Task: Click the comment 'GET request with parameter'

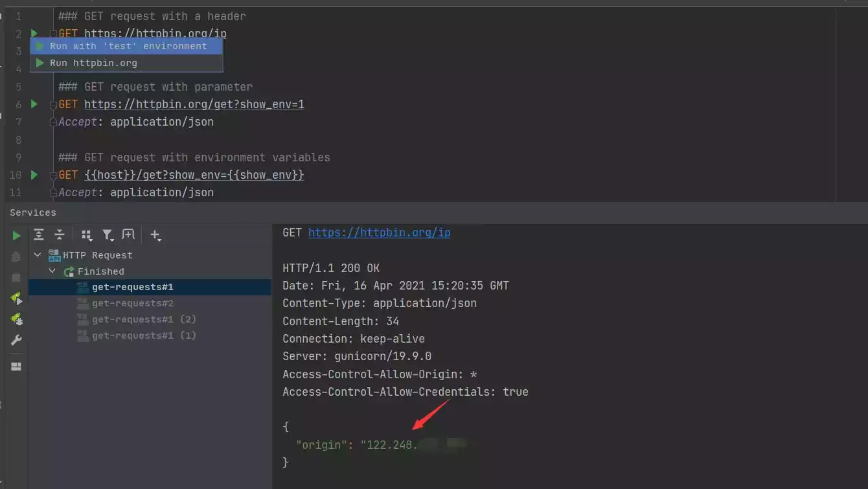Action: coord(155,87)
